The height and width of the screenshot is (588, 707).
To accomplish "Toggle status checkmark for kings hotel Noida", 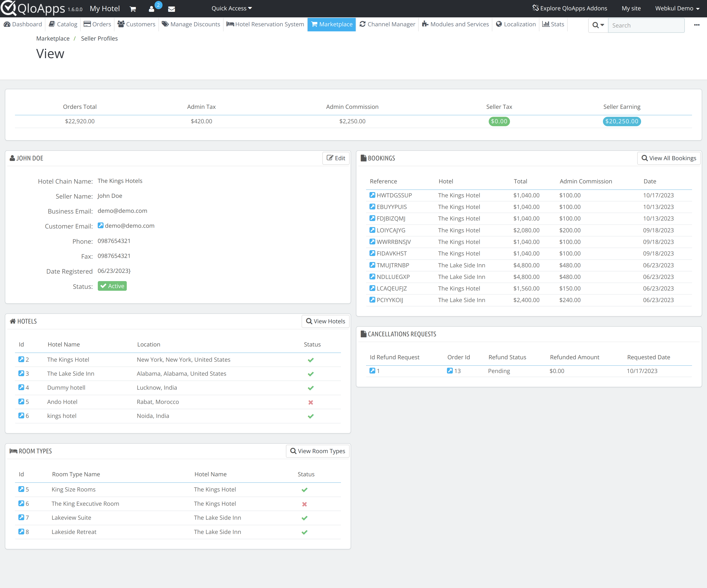I will (x=311, y=416).
